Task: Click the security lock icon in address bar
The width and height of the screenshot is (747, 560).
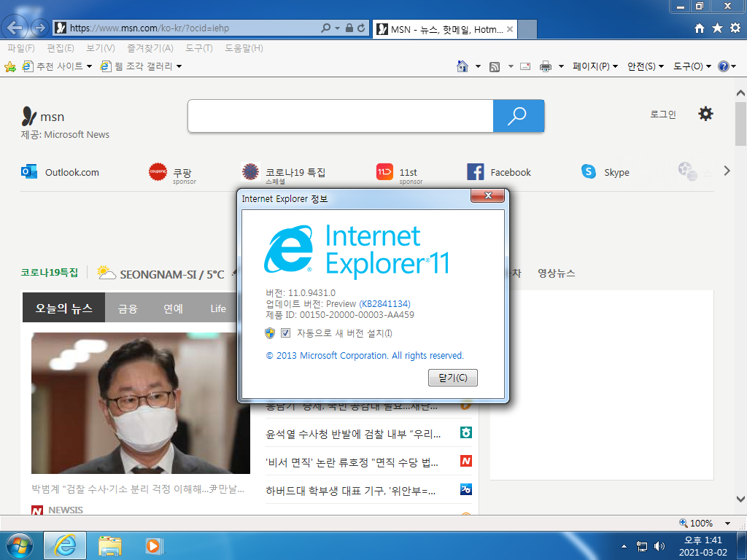Action: click(349, 28)
